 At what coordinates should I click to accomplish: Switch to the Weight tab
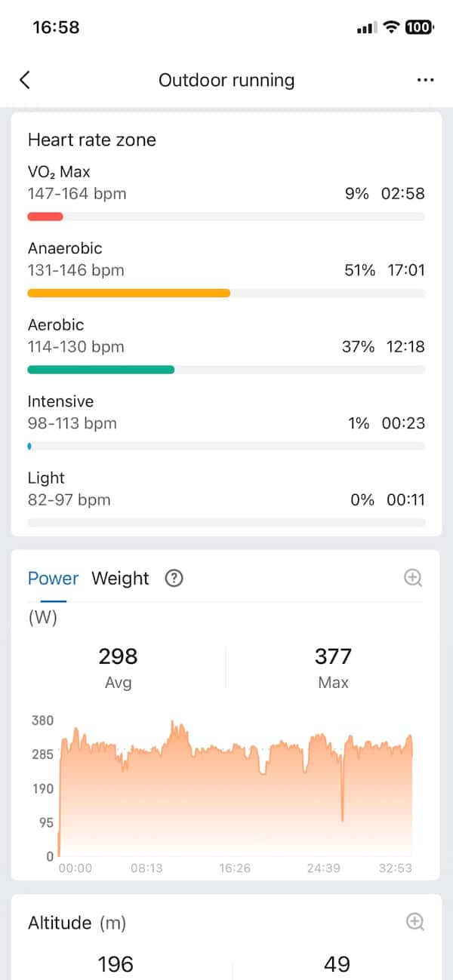click(x=120, y=579)
